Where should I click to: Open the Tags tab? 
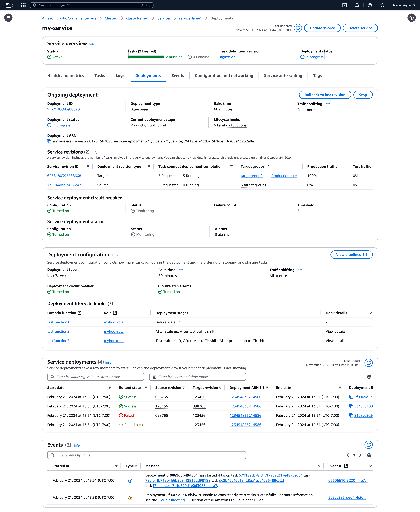click(317, 76)
